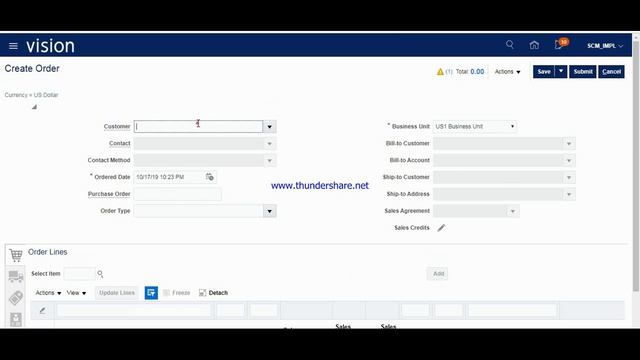Click the Ordered Date field
The height and width of the screenshot is (360, 640).
(169, 177)
